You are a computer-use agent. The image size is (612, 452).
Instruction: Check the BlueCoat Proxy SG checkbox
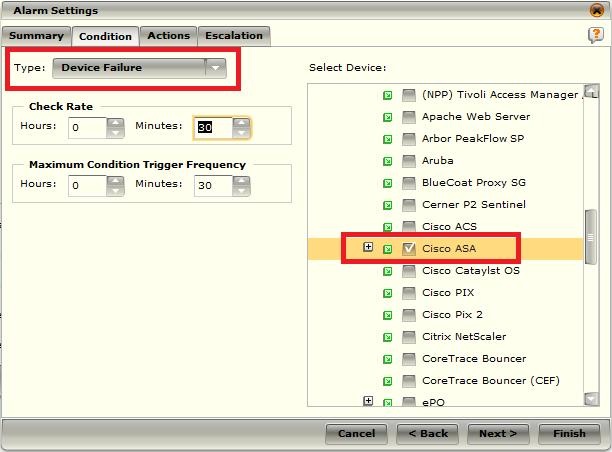pyautogui.click(x=409, y=183)
